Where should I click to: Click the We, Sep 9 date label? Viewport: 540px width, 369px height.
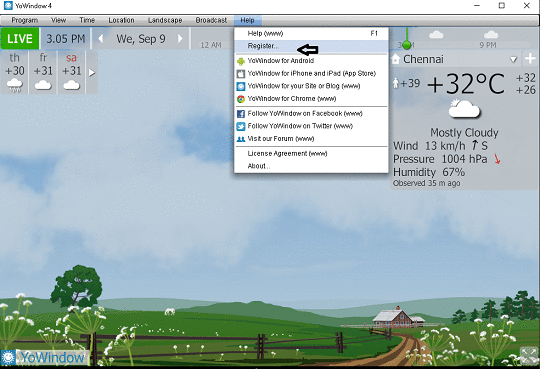(141, 39)
